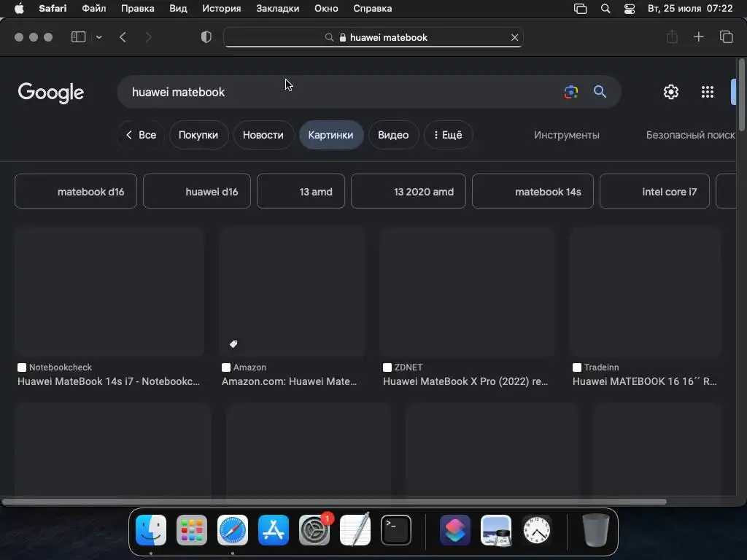Open the Окно menu
Viewport: 747px width, 560px height.
click(326, 9)
